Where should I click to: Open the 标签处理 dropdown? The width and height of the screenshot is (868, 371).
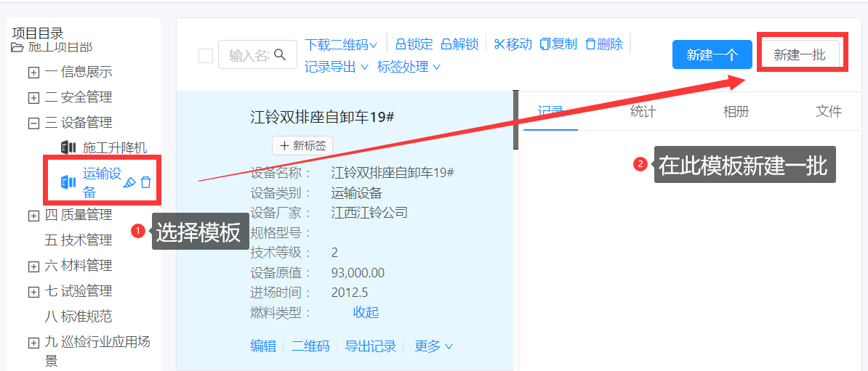click(409, 67)
